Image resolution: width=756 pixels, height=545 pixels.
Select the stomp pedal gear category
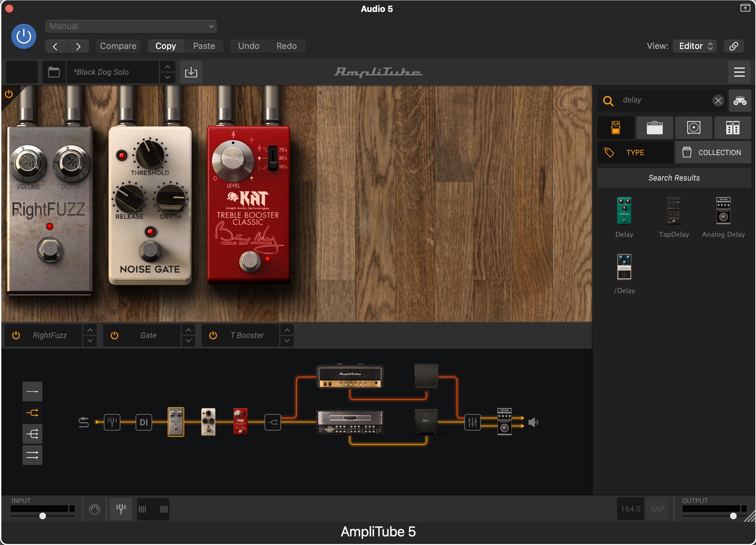click(x=616, y=128)
